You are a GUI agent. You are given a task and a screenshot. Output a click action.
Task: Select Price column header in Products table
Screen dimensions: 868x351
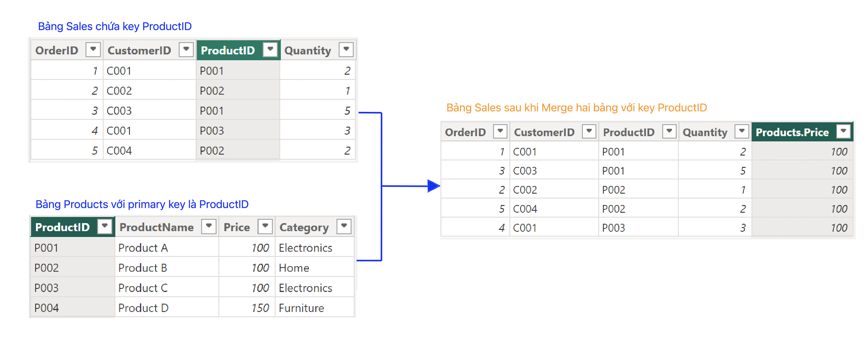click(247, 227)
